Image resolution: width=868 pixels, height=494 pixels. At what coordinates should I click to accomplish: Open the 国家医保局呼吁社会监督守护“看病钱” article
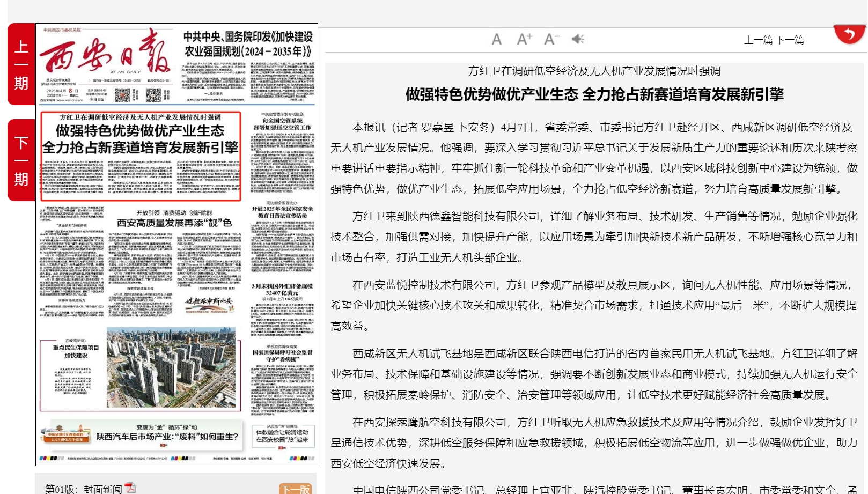pos(282,356)
